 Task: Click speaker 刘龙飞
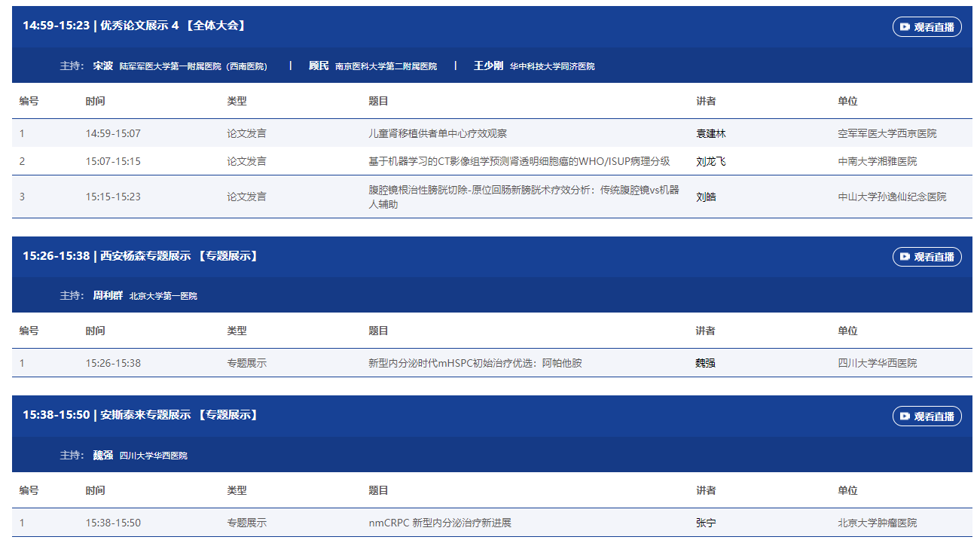(x=711, y=161)
